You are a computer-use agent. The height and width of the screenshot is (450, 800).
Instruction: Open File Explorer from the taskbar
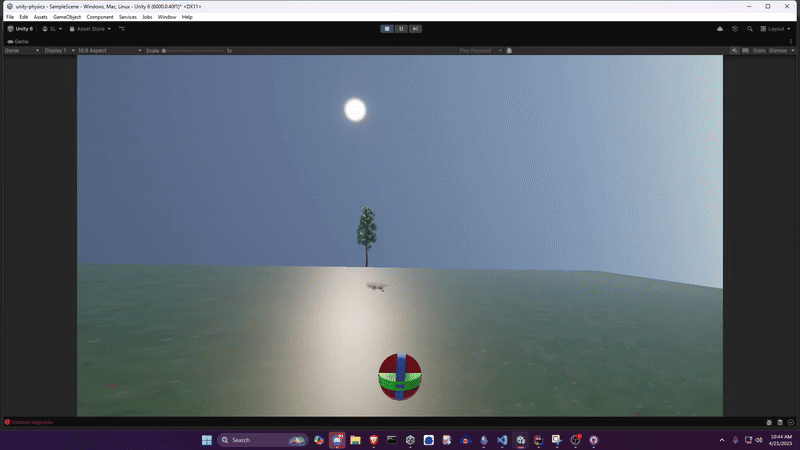(355, 440)
